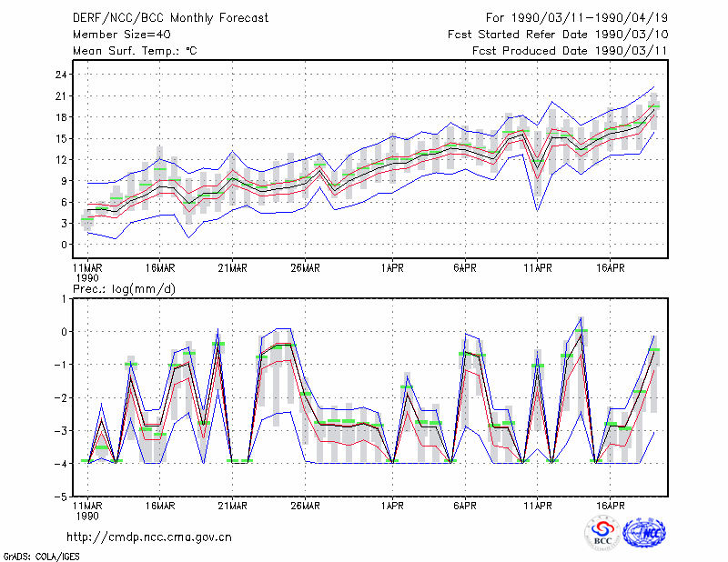The image size is (728, 562).
Task: Click the Mean Surf. Temp. chart label
Action: pyautogui.click(x=135, y=51)
